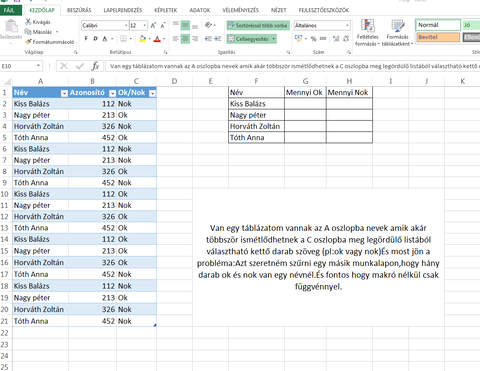Align text right horizontally

[195, 39]
